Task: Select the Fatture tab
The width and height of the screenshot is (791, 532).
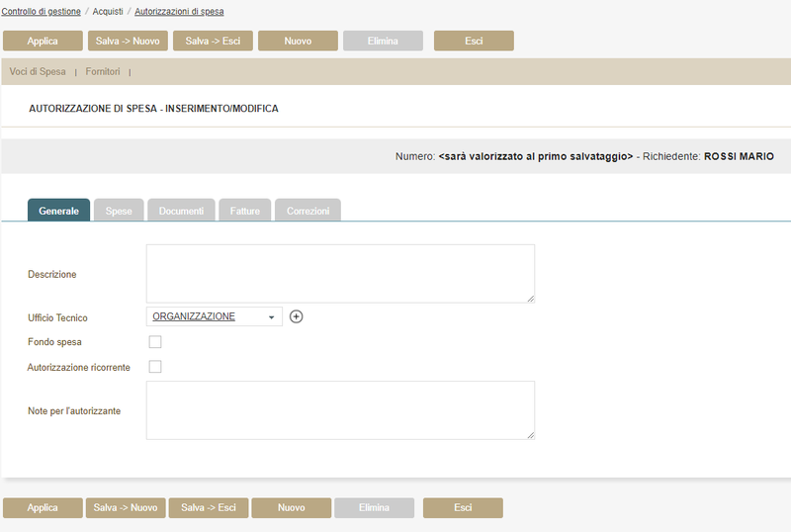Action: pos(245,211)
